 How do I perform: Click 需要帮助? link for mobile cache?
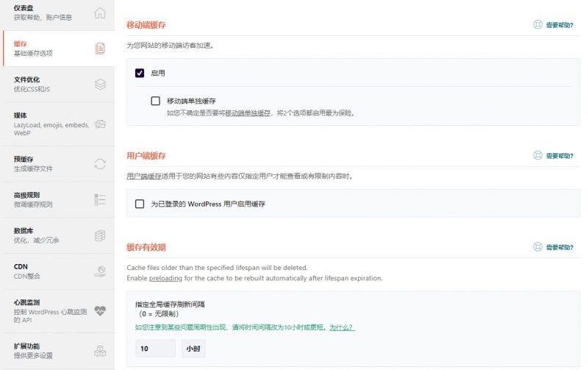tap(559, 25)
